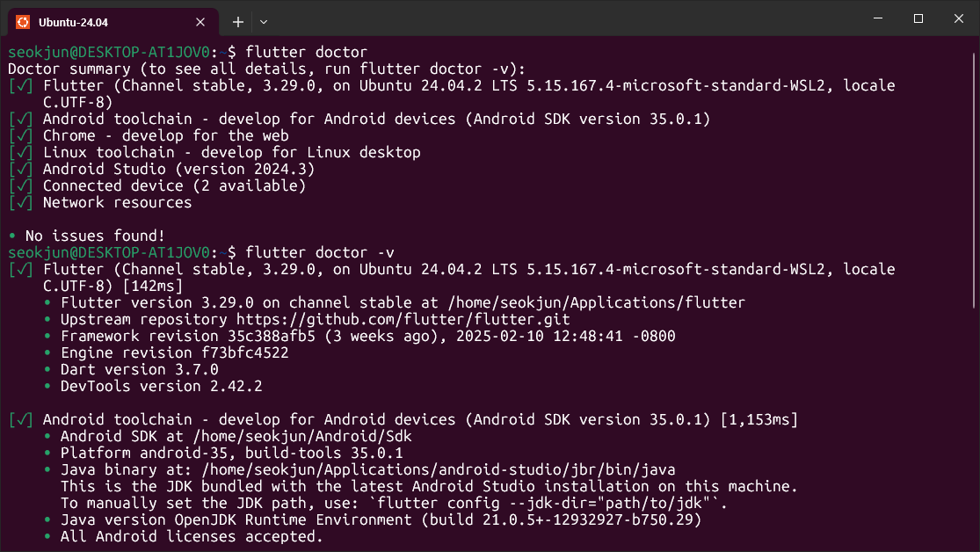This screenshot has width=980, height=552.
Task: Click the checkmark beside Android Studio line
Action: pos(20,170)
